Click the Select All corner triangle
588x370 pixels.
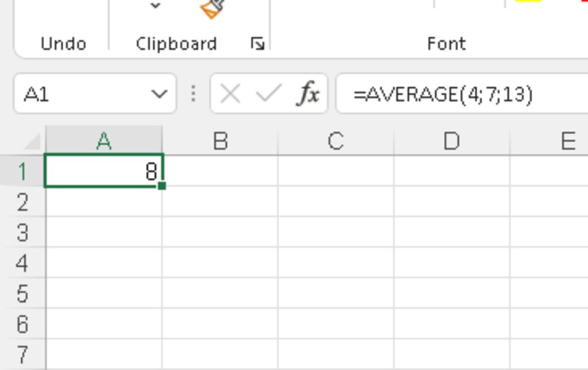(x=32, y=141)
